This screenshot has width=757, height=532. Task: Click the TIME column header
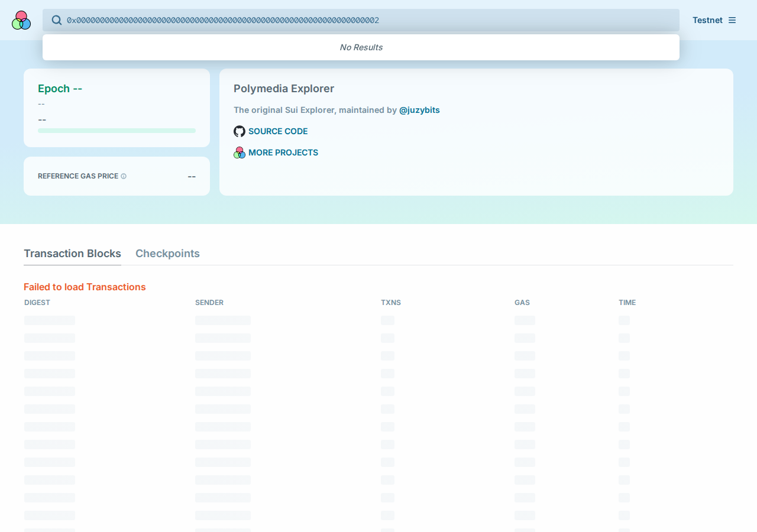[x=627, y=303]
